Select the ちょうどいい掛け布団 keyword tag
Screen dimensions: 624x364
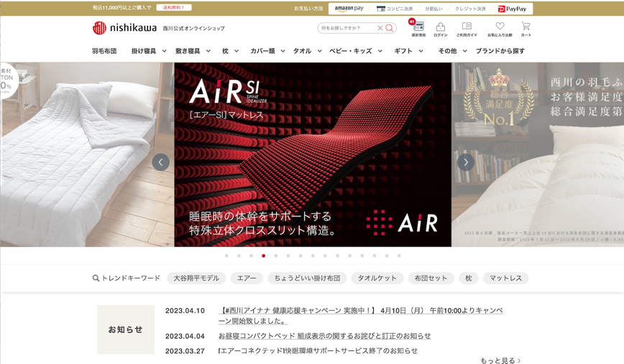point(307,278)
